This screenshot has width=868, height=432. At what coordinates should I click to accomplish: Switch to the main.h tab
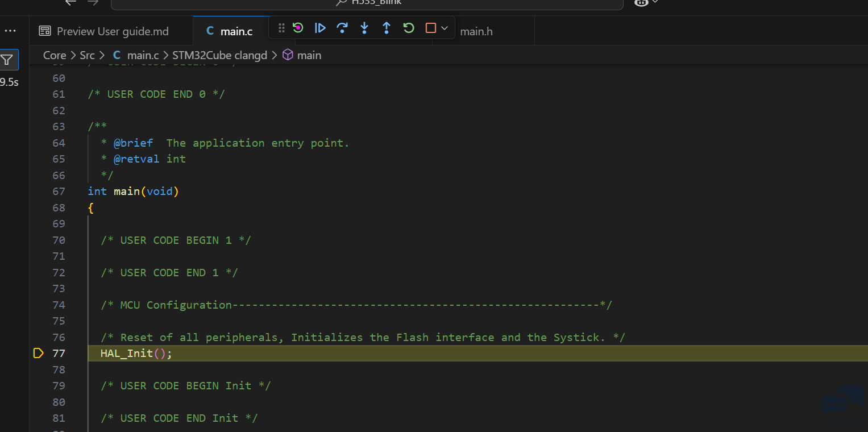click(476, 31)
